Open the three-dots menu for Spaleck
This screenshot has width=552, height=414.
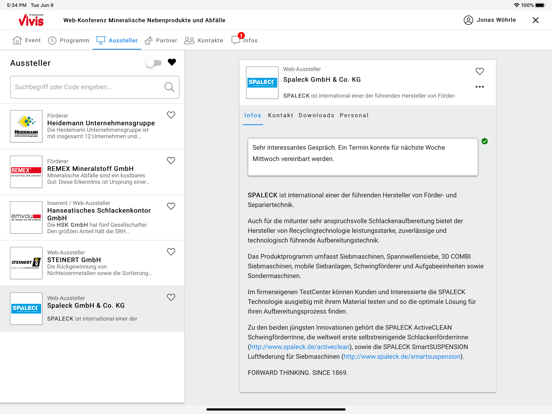pos(479,87)
